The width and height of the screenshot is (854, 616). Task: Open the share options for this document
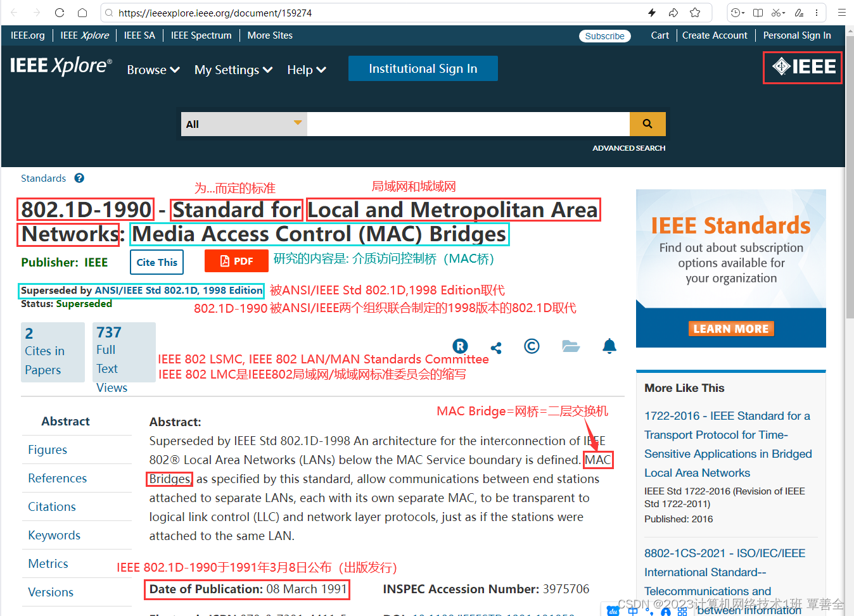point(496,346)
